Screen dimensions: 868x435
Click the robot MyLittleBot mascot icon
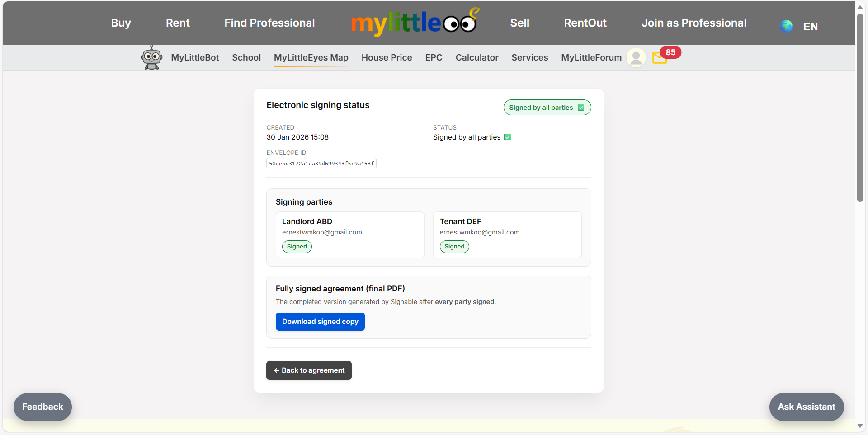151,57
